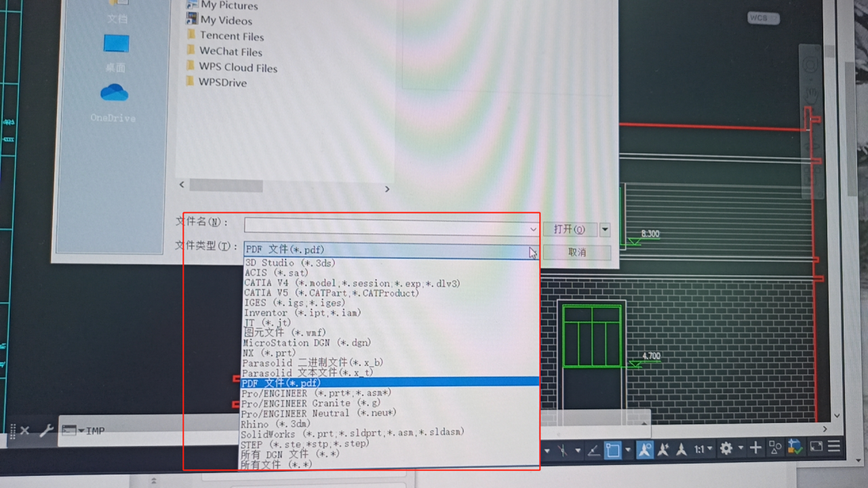868x488 pixels.
Task: Expand the 1:1 scale dropdown
Action: point(711,447)
